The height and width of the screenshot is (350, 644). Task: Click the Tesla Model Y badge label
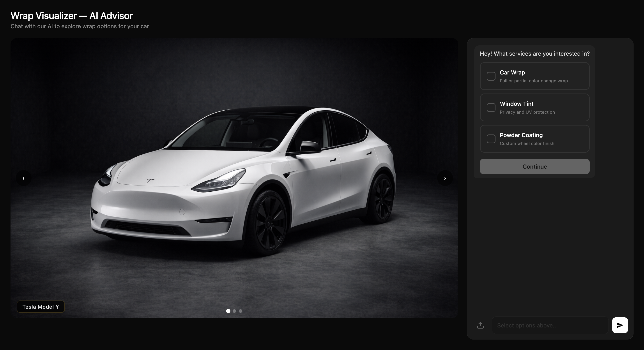pos(41,306)
